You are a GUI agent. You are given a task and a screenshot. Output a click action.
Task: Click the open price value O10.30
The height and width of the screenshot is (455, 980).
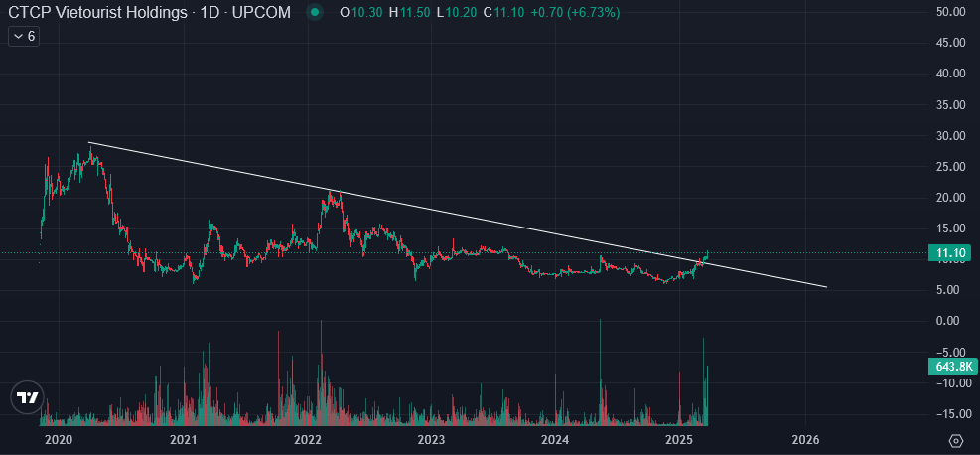(360, 12)
